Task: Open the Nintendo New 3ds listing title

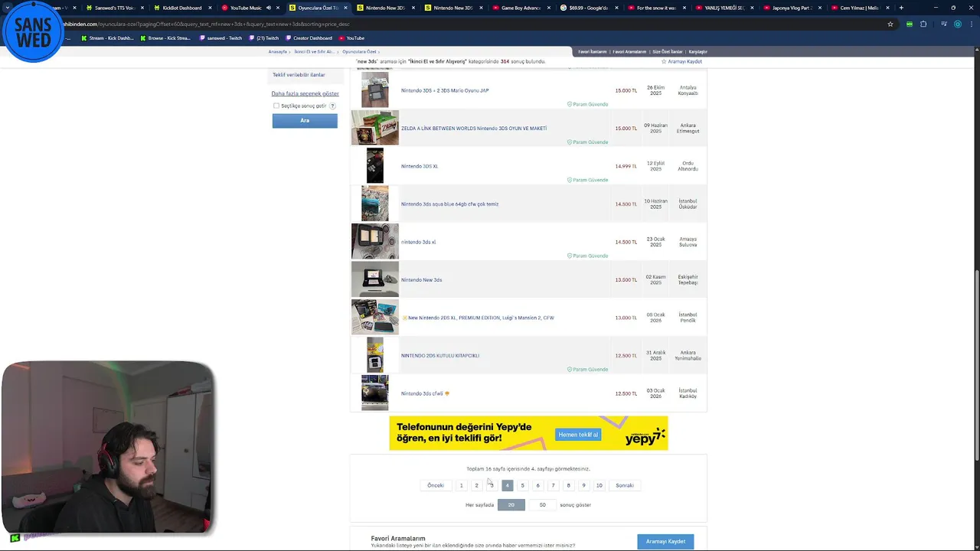Action: click(x=421, y=280)
